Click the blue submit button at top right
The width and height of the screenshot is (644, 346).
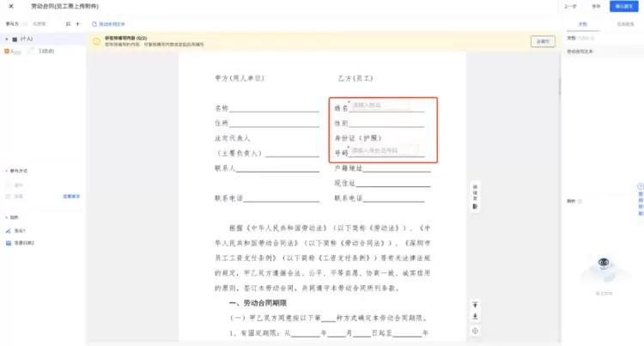(x=623, y=7)
